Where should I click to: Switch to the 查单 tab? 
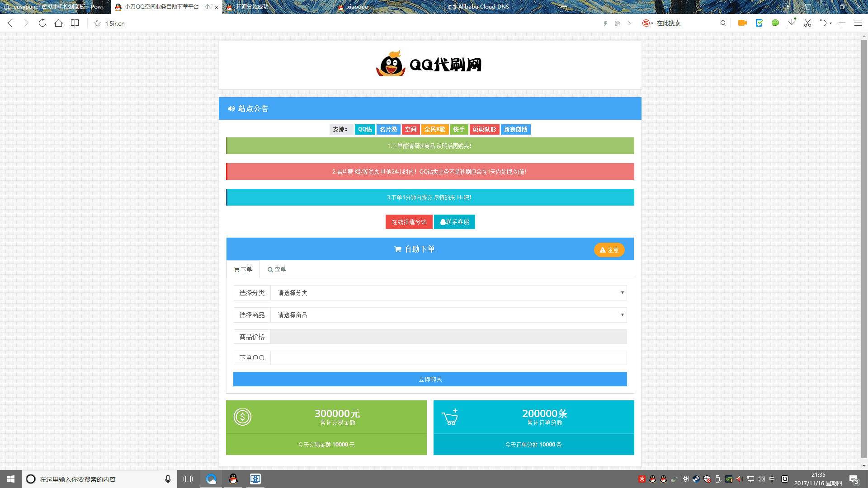277,269
